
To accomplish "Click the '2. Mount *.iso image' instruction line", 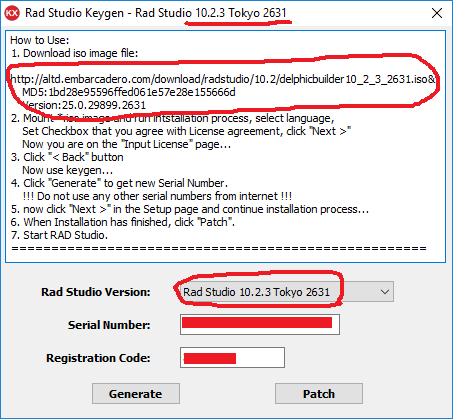I will coord(172,118).
